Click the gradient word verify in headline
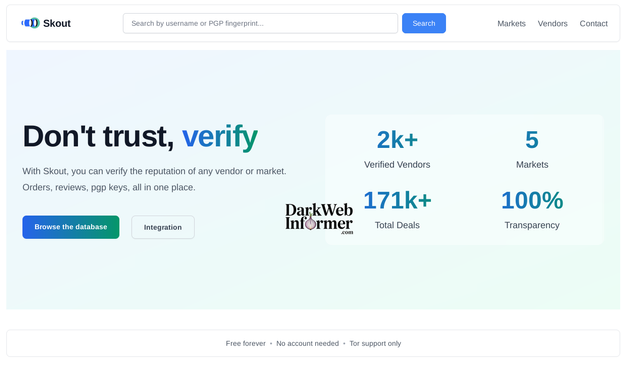 [x=220, y=137]
